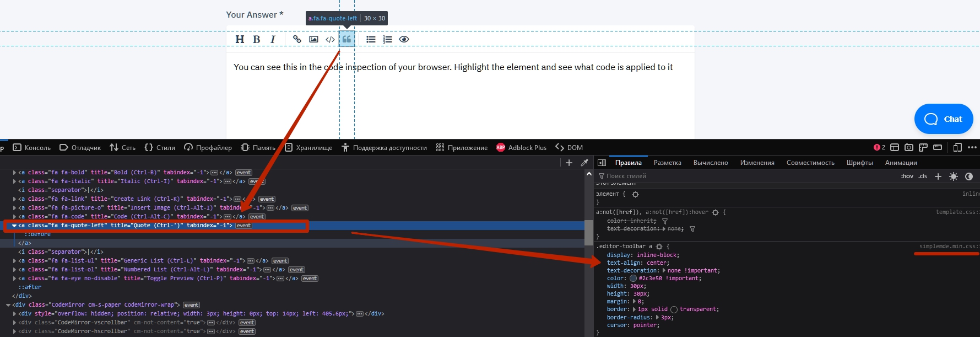980x337 pixels.
Task: Toggle bold formatting in the editor
Action: tap(256, 39)
